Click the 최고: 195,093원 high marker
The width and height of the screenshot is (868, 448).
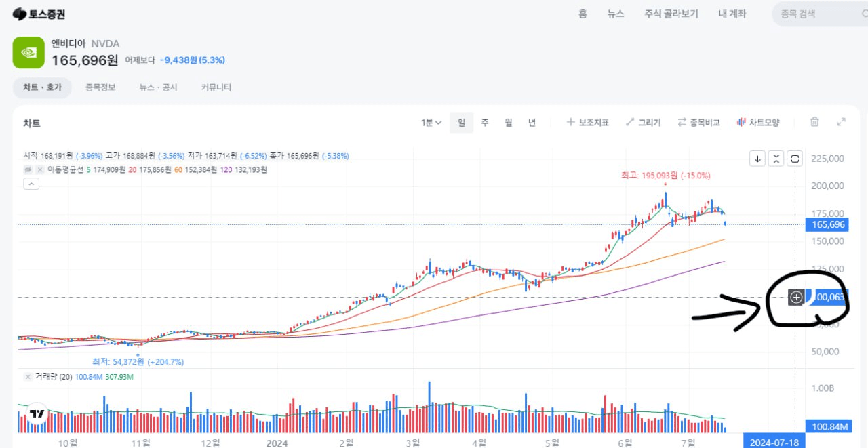[x=665, y=176]
